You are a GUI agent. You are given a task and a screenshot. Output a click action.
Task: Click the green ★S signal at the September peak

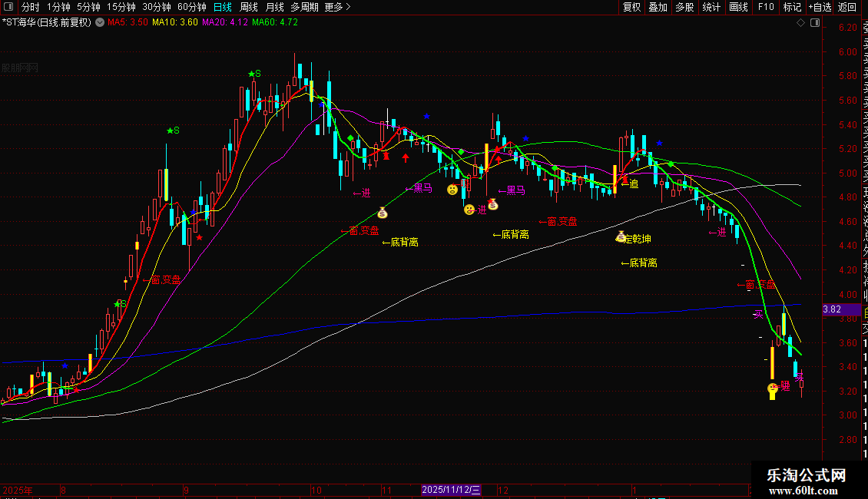pyautogui.click(x=255, y=74)
